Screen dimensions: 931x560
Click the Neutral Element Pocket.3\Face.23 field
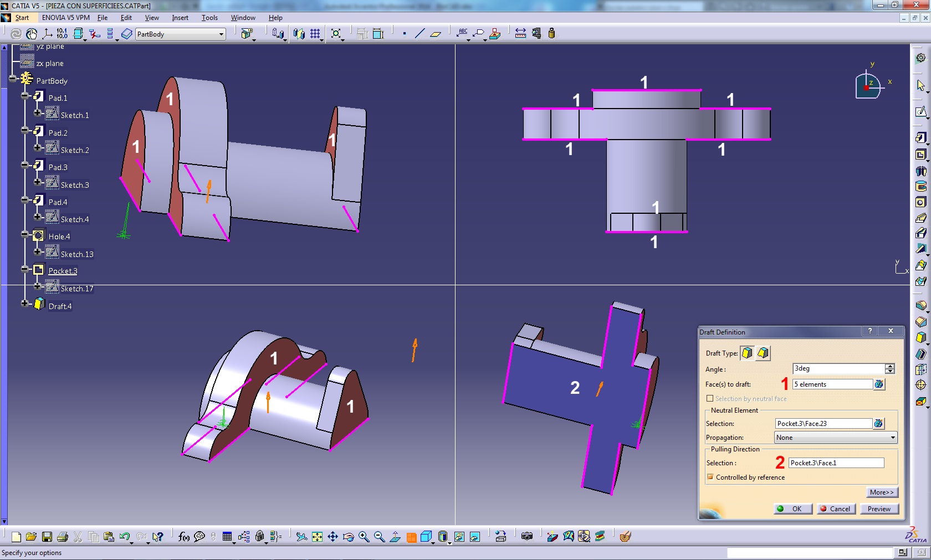tap(823, 423)
